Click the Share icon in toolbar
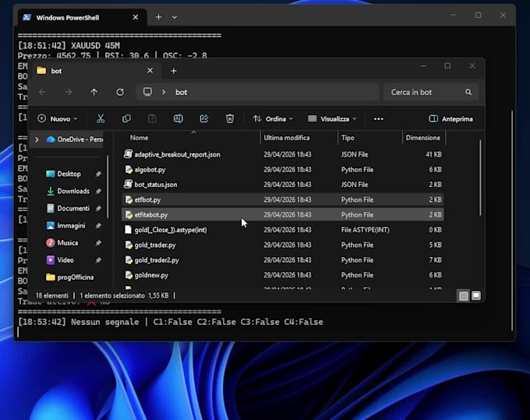 (x=204, y=118)
